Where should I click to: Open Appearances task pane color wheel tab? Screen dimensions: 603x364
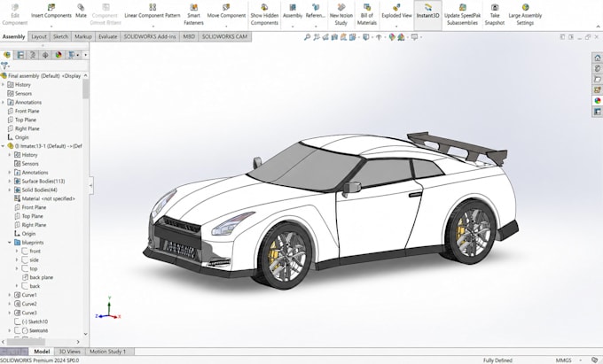coord(597,101)
